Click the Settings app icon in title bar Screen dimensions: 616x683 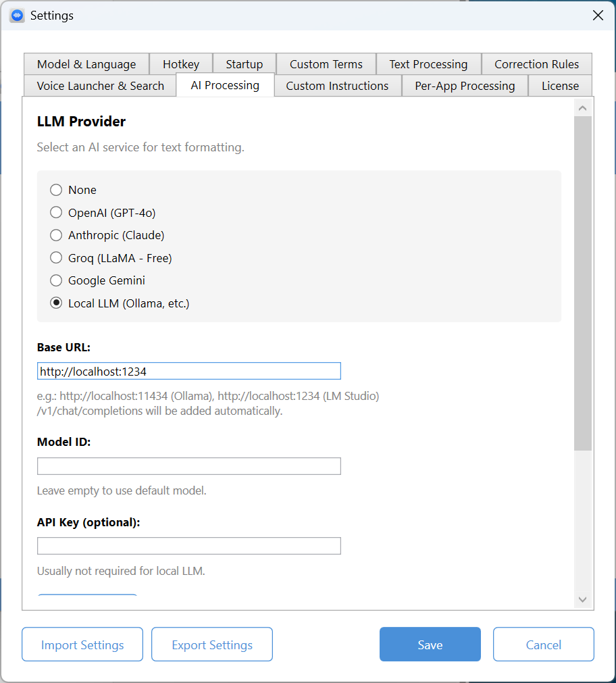[x=17, y=16]
